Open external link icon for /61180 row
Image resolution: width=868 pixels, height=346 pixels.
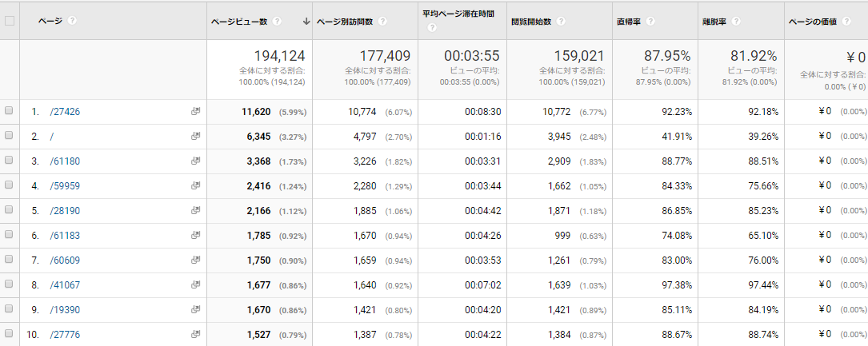pos(195,161)
